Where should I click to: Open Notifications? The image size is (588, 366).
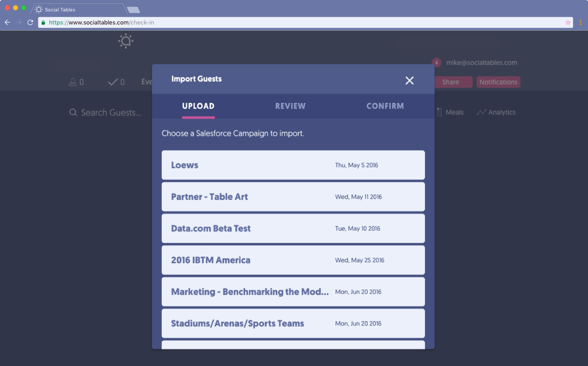[x=498, y=82]
